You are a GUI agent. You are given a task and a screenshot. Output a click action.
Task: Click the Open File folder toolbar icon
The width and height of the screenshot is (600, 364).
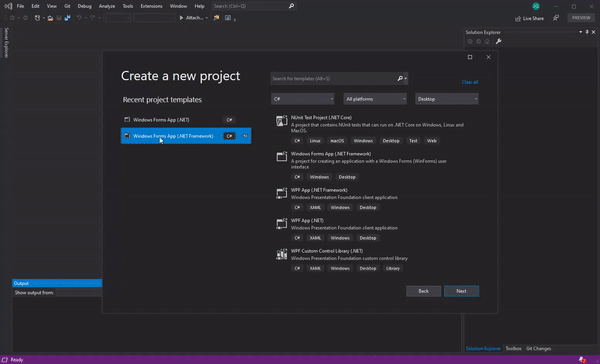click(50, 18)
